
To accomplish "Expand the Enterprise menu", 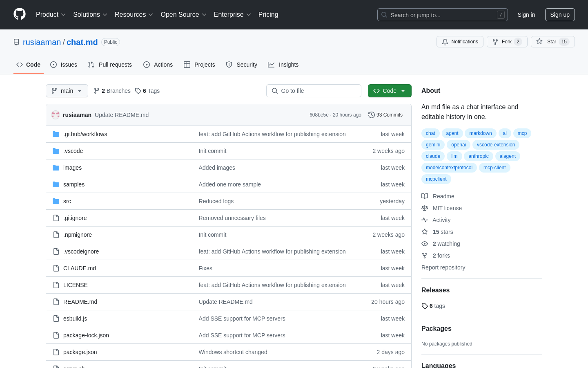I will (x=233, y=14).
